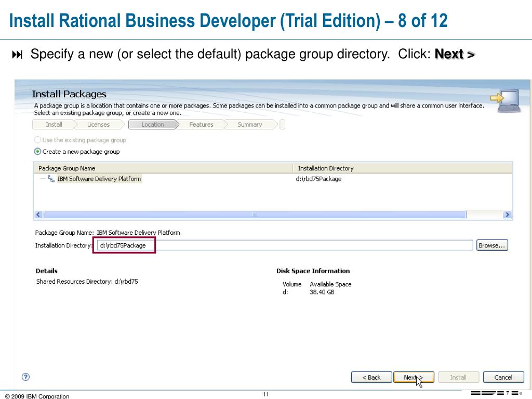This screenshot has width=532, height=399.
Task: Cancel the installation wizard
Action: pos(503,377)
